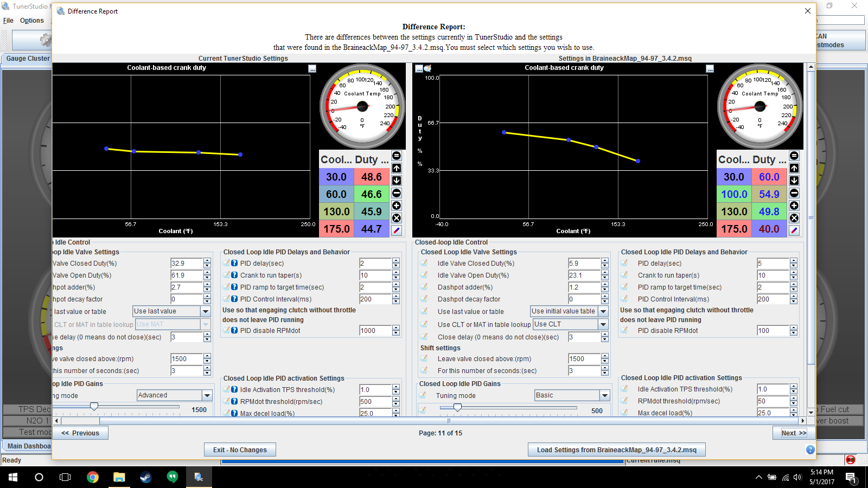
Task: Click the increment up-arrow icon beside the left coolant duty table
Action: click(397, 168)
